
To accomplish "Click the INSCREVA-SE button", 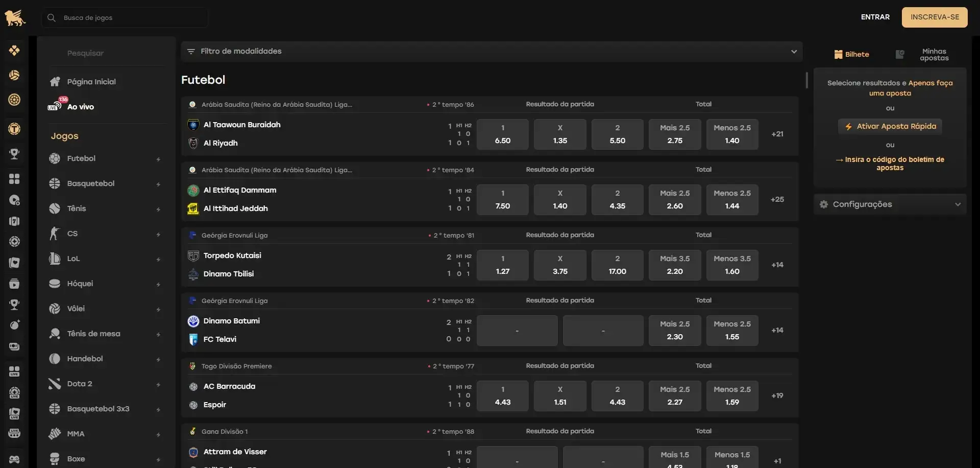I will [934, 17].
